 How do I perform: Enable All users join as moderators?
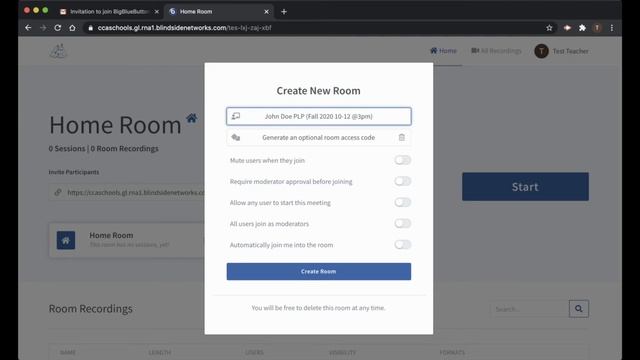402,223
